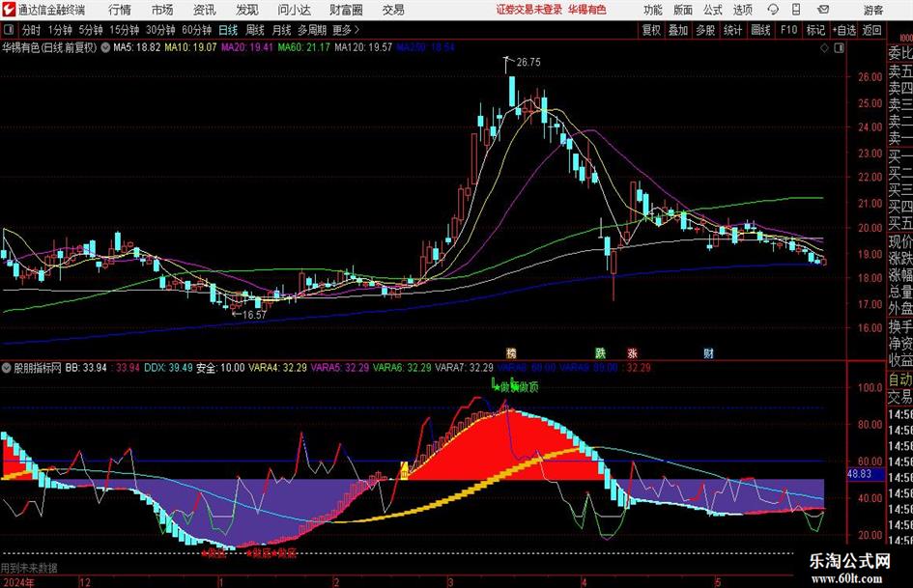The image size is (913, 588).
Task: Toggle 复权 price adjustment
Action: [651, 30]
